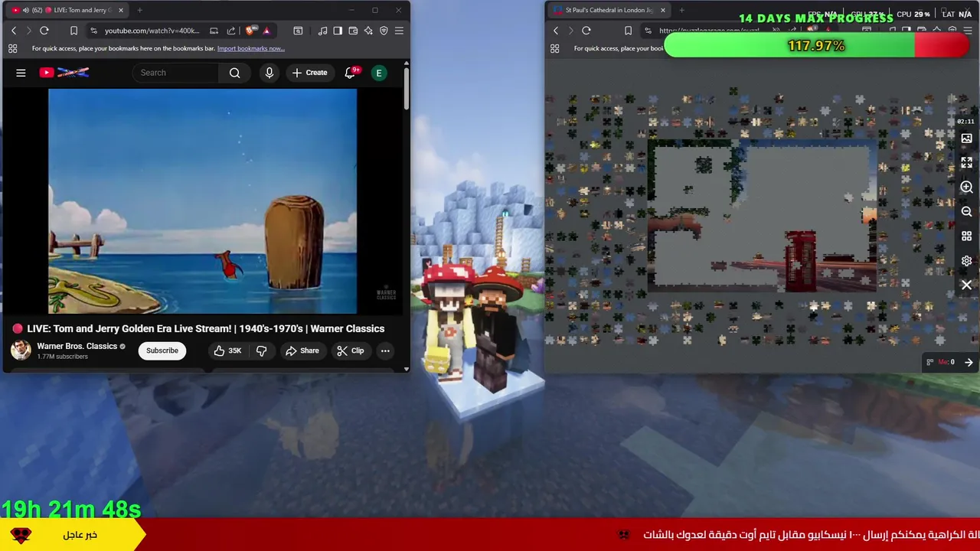Click the 19h 21m 48s stream timer

(71, 508)
